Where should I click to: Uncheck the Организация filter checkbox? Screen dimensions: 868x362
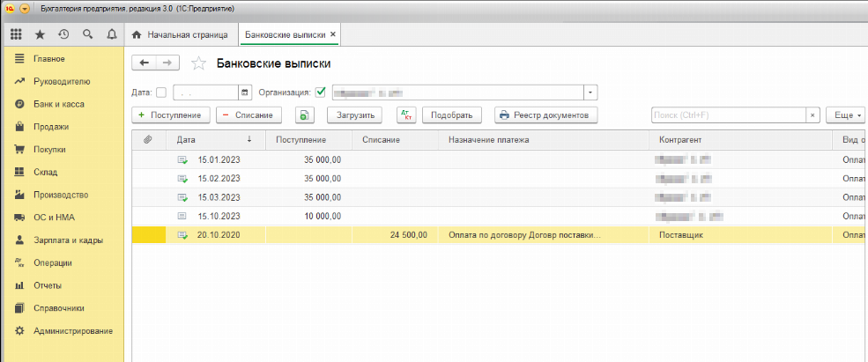pyautogui.click(x=321, y=92)
